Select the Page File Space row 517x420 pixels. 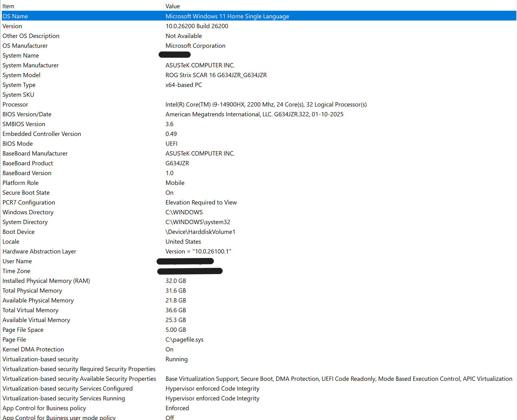click(x=259, y=329)
